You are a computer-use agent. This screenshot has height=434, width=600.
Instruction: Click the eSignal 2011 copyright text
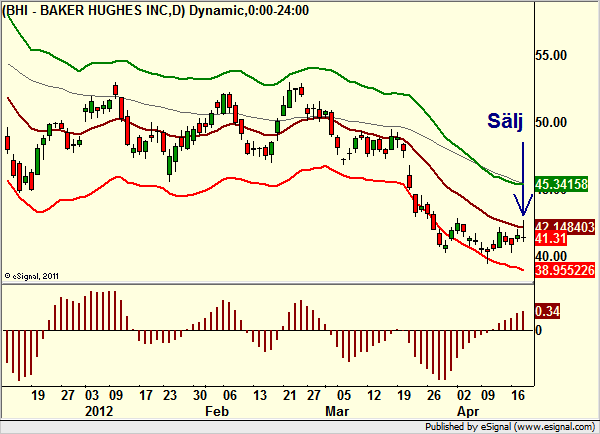click(31, 276)
